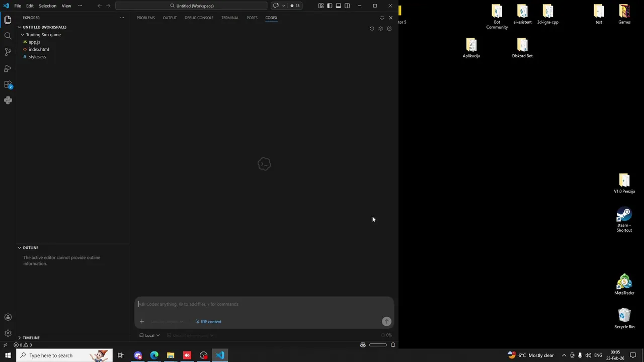The height and width of the screenshot is (362, 644).
Task: Launch Microsoft Edge from the taskbar
Action: click(x=154, y=355)
